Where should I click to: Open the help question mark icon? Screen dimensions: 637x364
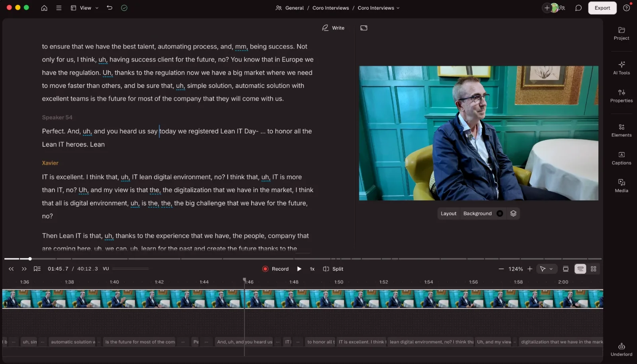click(626, 8)
